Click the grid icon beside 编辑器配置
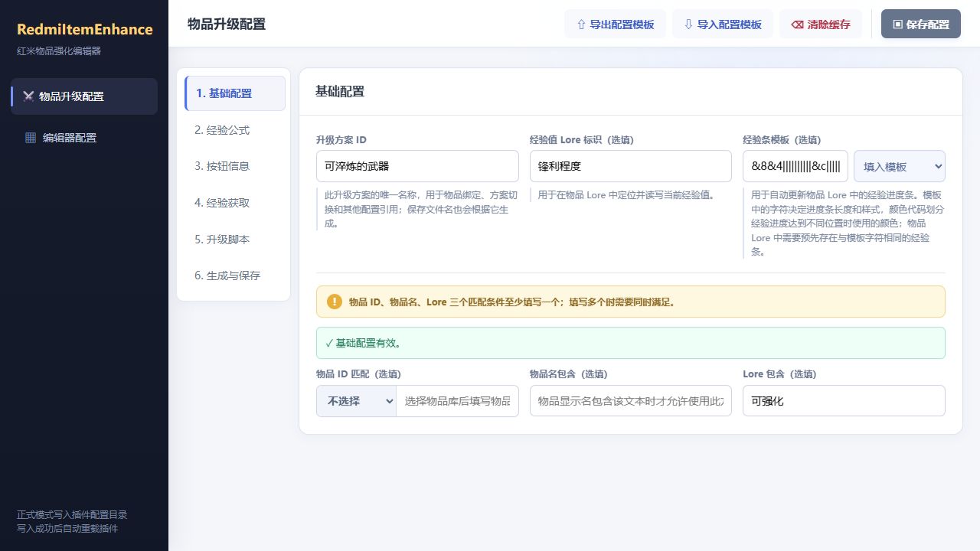The width and height of the screenshot is (980, 551). [31, 138]
